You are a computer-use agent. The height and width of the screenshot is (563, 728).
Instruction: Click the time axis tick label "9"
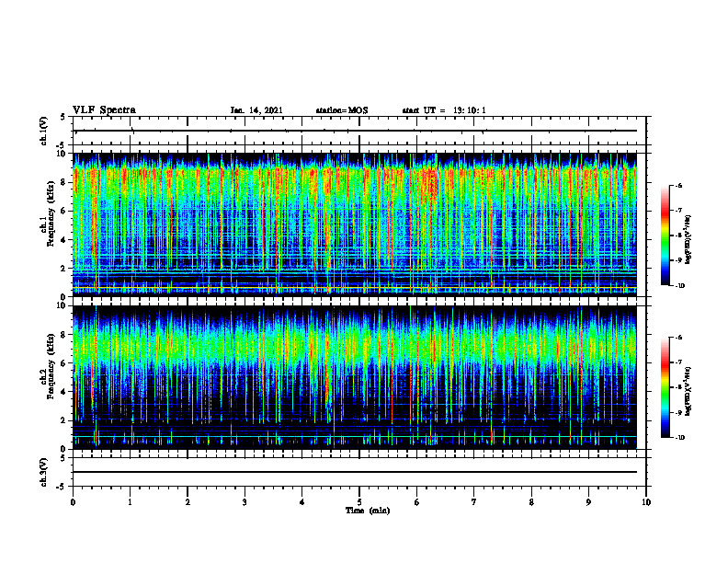point(588,502)
